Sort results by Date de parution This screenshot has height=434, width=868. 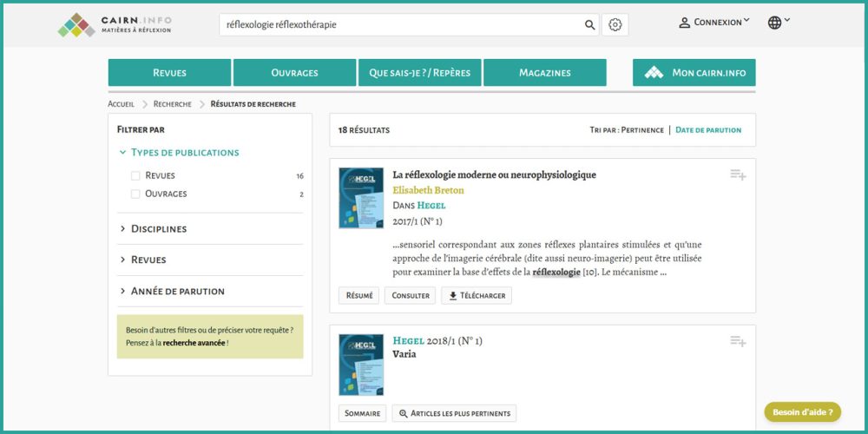(x=708, y=130)
